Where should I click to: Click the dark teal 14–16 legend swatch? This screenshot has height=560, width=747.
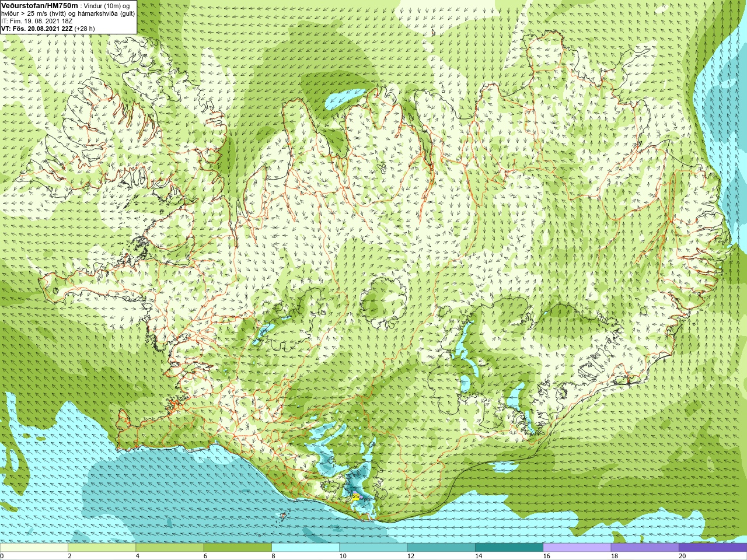point(509,548)
